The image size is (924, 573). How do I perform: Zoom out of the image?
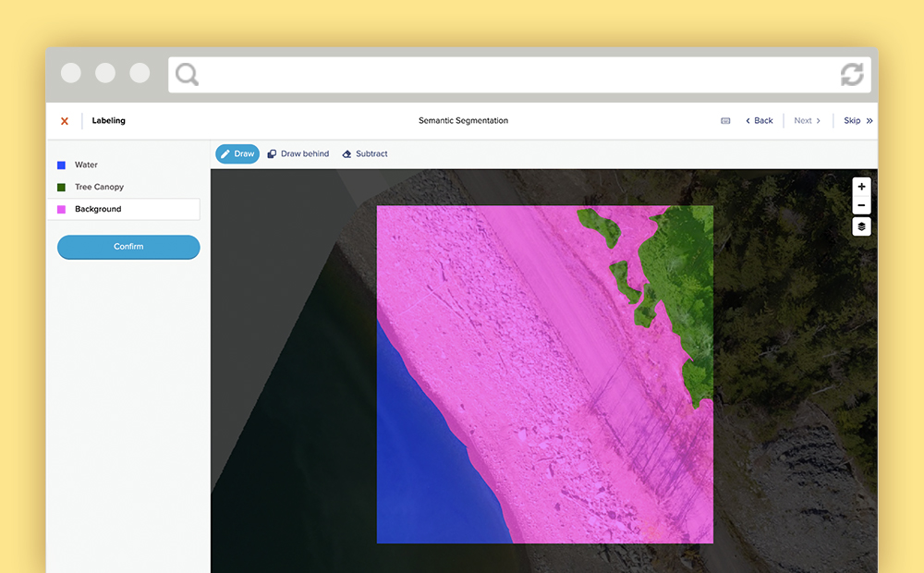click(861, 203)
